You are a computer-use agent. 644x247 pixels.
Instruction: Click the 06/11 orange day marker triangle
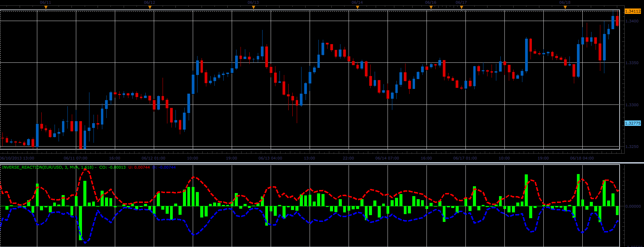(46, 7)
